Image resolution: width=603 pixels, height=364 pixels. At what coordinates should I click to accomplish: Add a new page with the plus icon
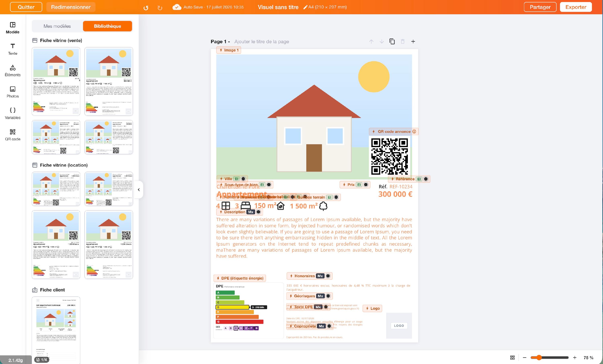(x=413, y=42)
